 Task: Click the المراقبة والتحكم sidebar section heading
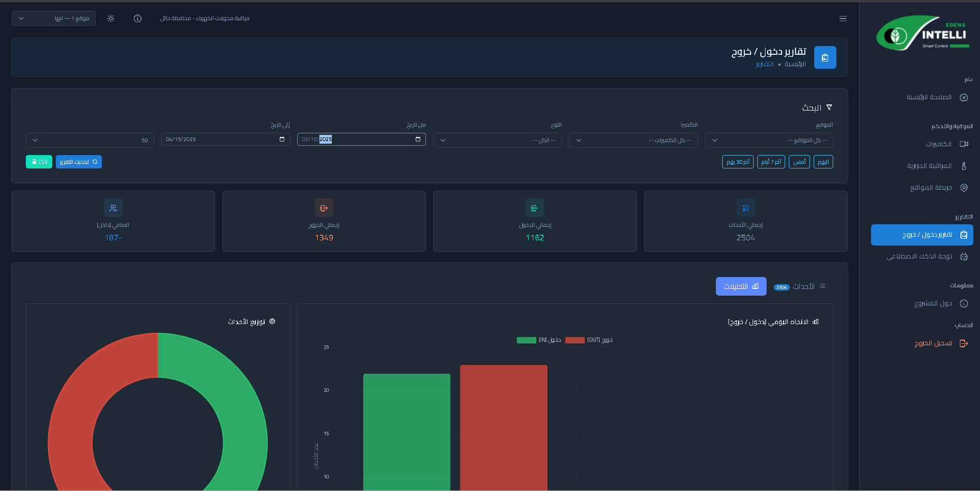(x=952, y=126)
